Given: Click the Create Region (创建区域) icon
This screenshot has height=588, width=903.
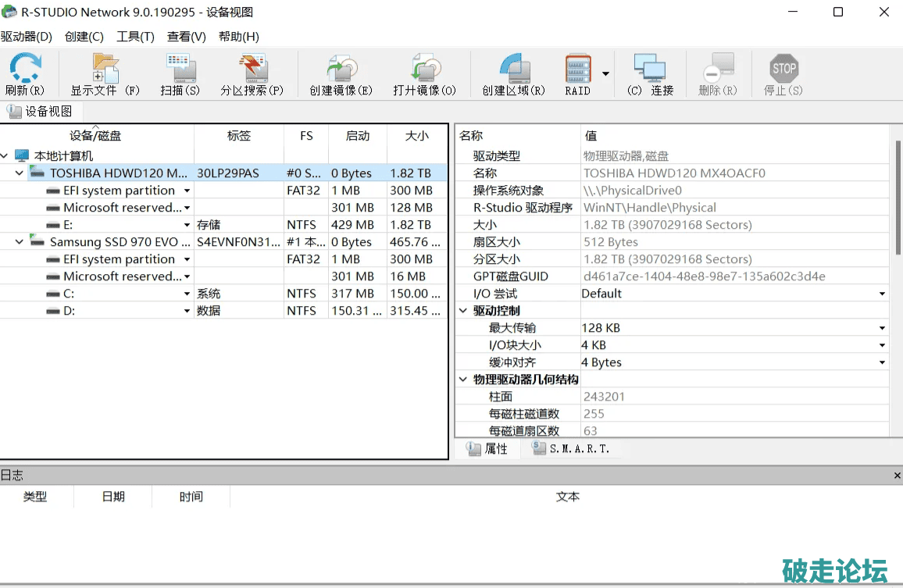Looking at the screenshot, I should click(x=513, y=69).
